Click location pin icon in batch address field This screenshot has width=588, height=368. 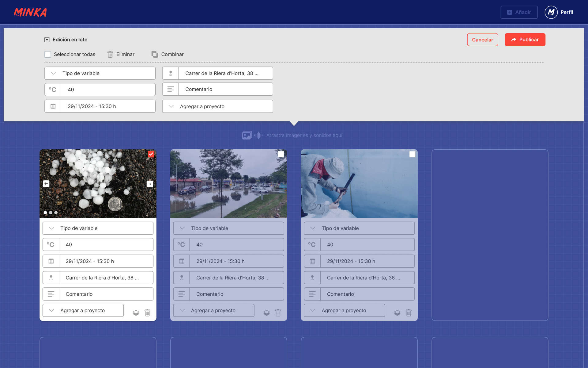coord(171,73)
